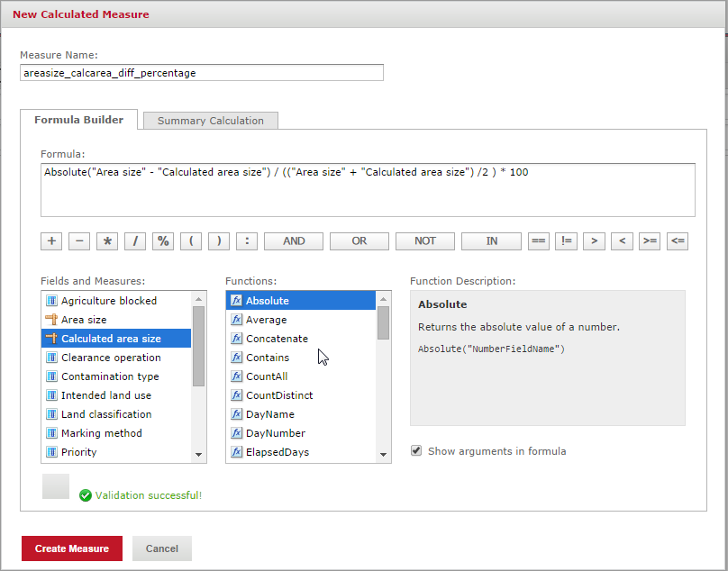This screenshot has height=571, width=728.
Task: Open the Formula Builder tab
Action: point(78,120)
